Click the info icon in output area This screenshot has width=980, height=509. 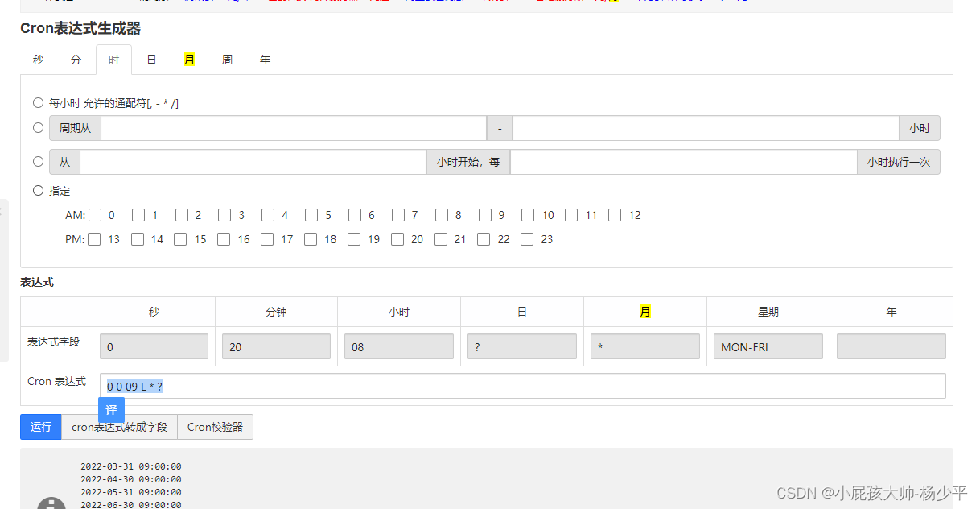pyautogui.click(x=52, y=503)
